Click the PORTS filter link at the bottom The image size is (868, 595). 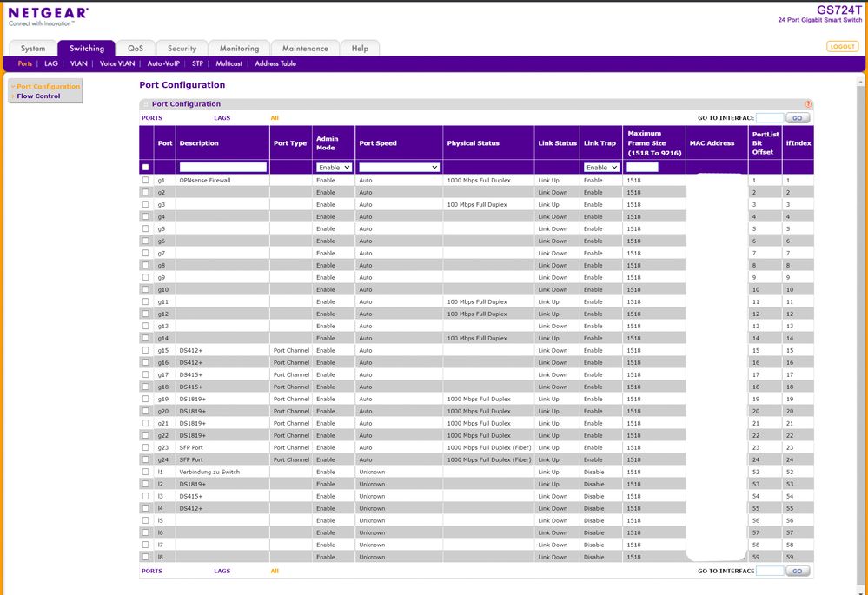[x=151, y=571]
